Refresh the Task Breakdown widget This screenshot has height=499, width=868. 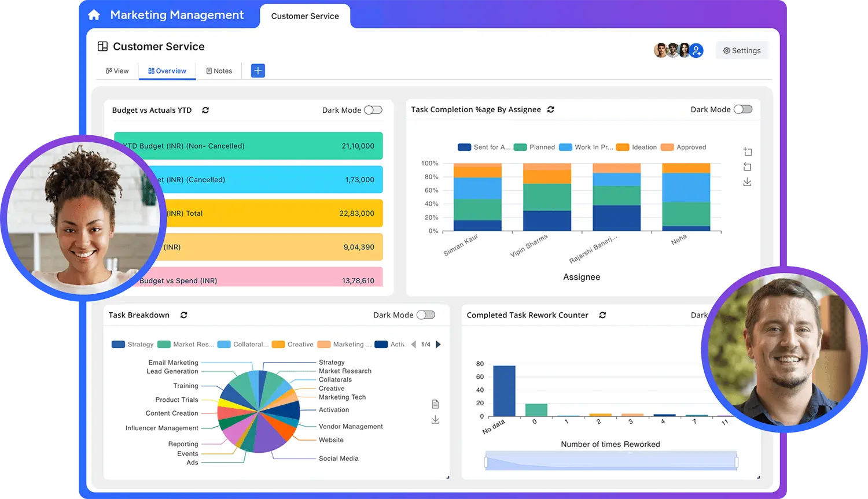[x=184, y=315]
